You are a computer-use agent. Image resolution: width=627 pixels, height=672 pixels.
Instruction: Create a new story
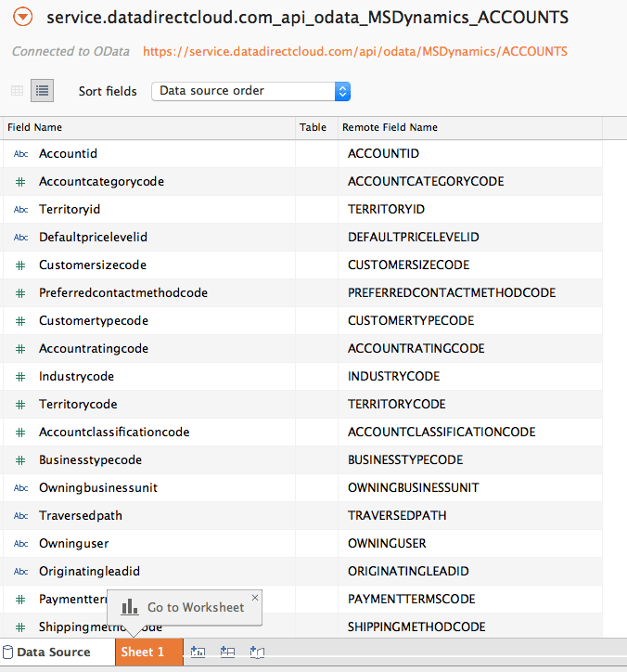[x=257, y=652]
